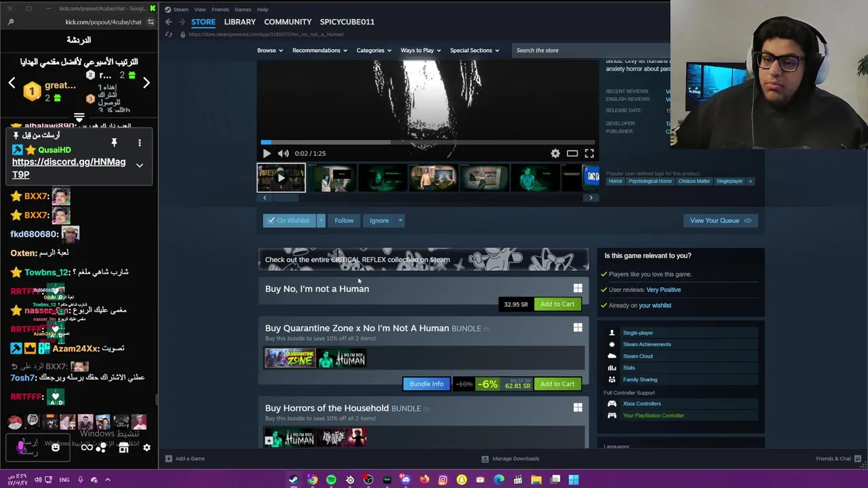The width and height of the screenshot is (868, 488).
Task: Click the Horror tag
Action: 615,181
